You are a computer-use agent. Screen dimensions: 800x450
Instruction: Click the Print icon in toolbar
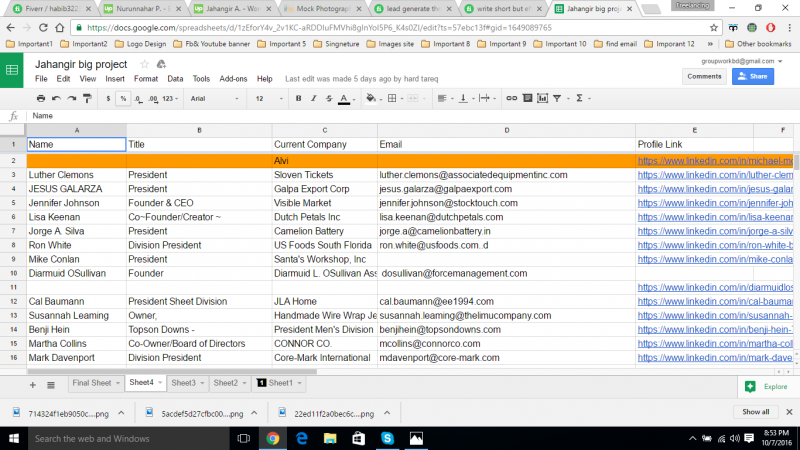(x=41, y=98)
